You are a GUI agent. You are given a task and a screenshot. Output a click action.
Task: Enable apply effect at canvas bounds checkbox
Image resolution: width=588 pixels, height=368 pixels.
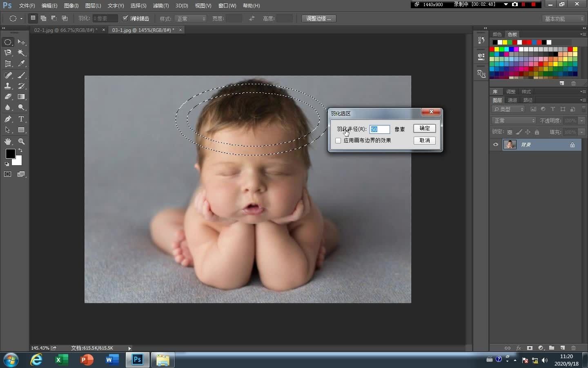click(338, 141)
